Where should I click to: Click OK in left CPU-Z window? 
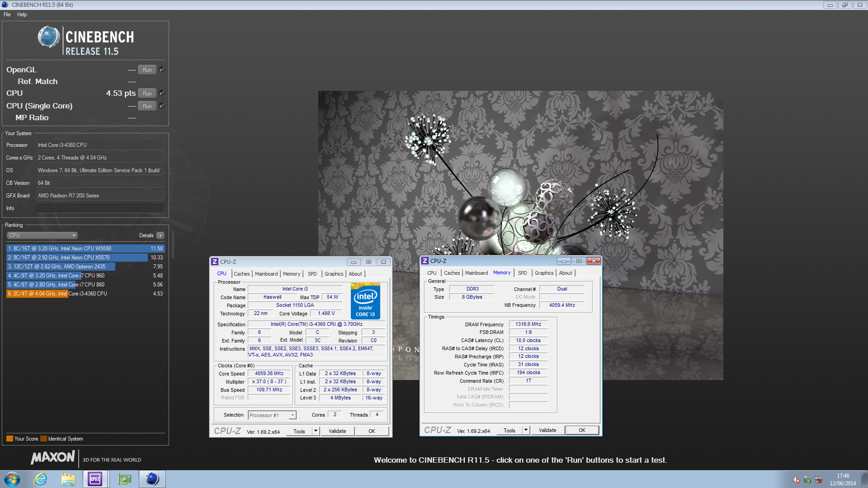pyautogui.click(x=372, y=432)
